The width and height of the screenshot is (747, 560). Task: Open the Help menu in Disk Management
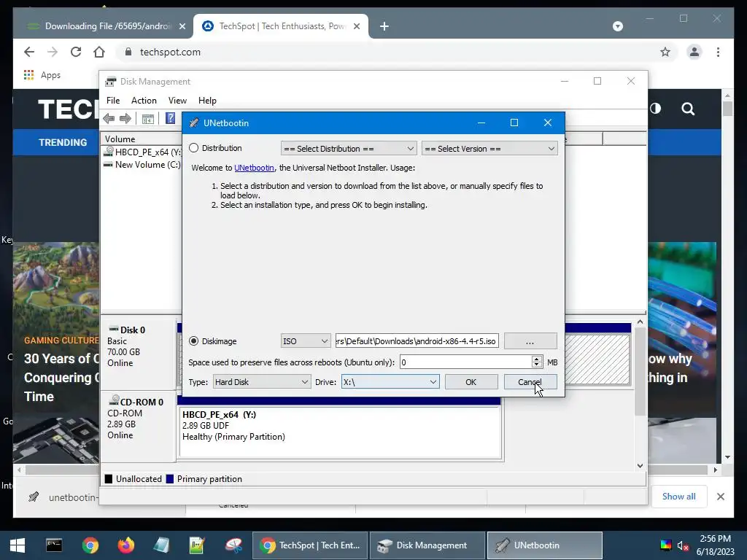[207, 101]
